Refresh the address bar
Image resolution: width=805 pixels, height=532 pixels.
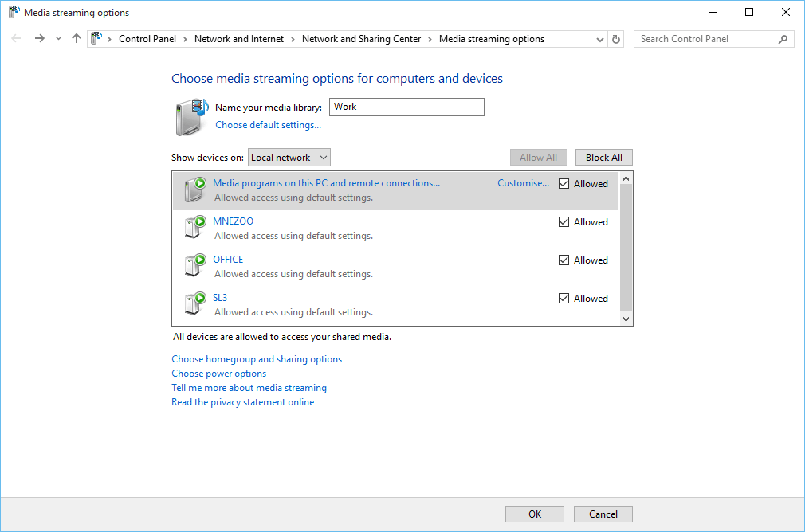(616, 39)
